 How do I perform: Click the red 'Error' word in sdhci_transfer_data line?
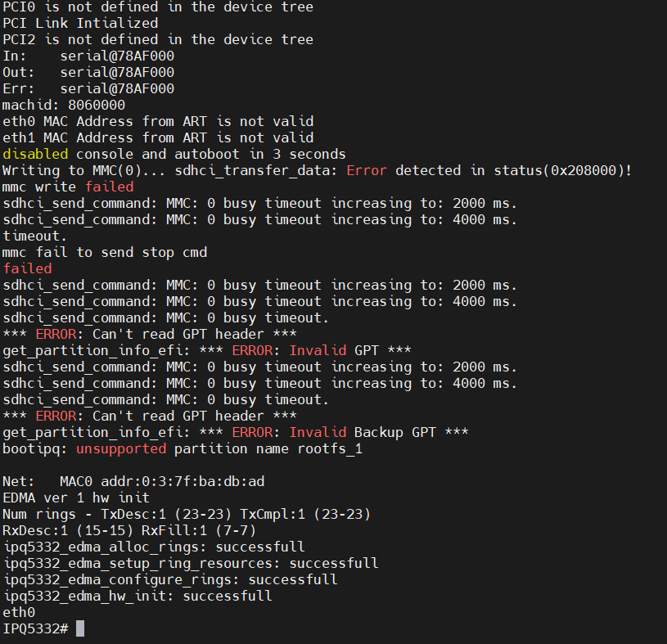[x=367, y=170]
